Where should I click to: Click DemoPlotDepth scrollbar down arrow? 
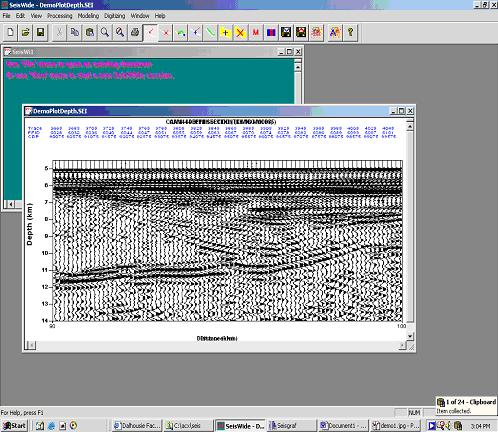point(410,336)
